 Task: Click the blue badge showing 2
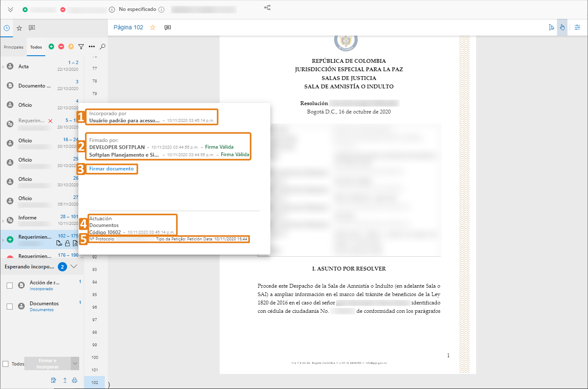(62, 267)
